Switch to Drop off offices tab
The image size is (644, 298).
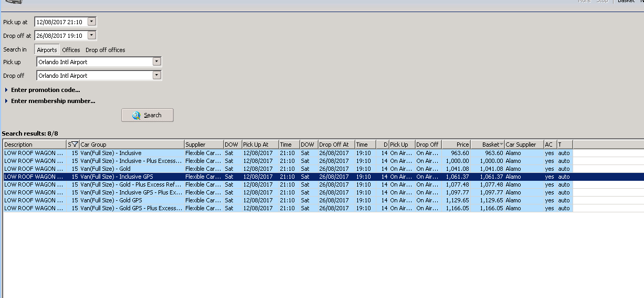pos(105,50)
